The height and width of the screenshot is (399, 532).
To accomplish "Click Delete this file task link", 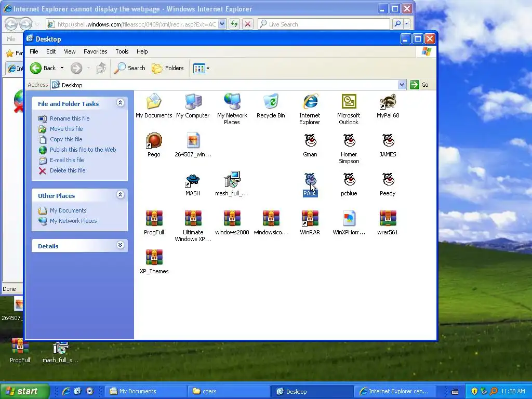I will (x=68, y=170).
